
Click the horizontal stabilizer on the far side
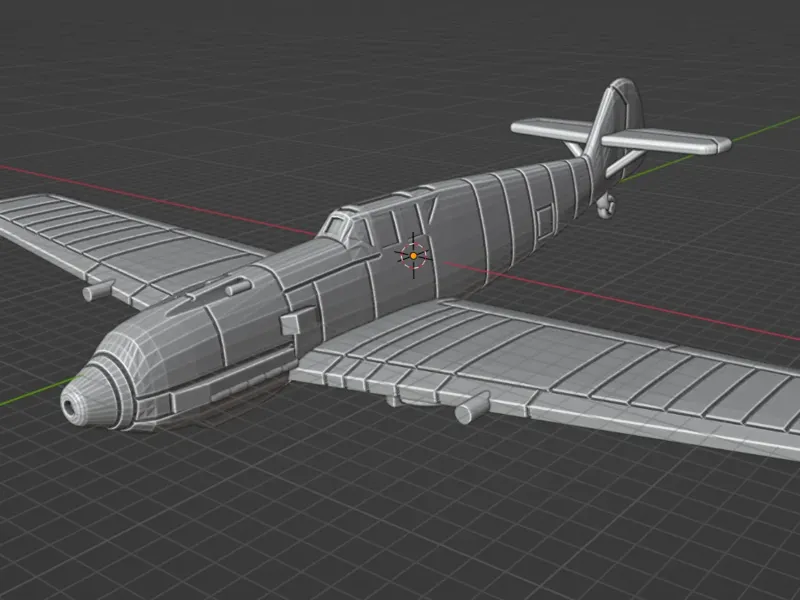click(x=552, y=128)
